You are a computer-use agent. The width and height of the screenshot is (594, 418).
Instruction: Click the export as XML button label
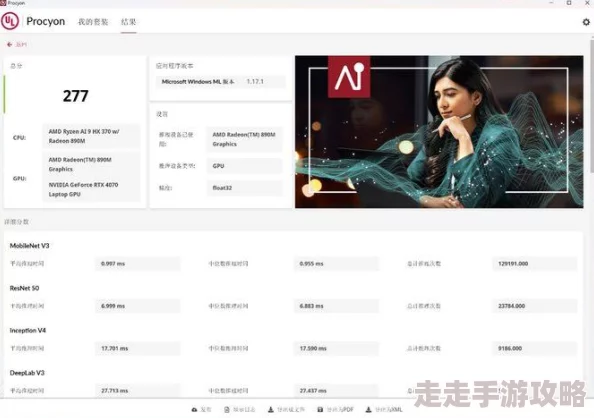point(389,410)
